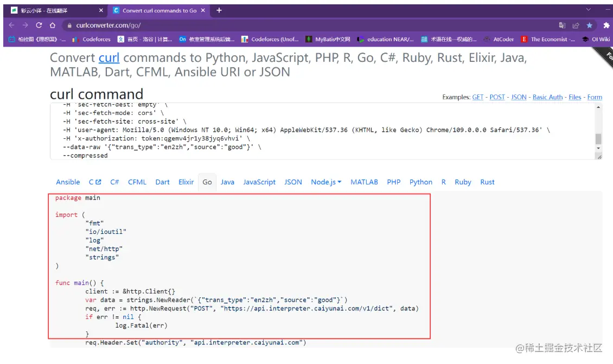613x364 pixels.
Task: Open The Economist bookmark
Action: tap(548, 39)
